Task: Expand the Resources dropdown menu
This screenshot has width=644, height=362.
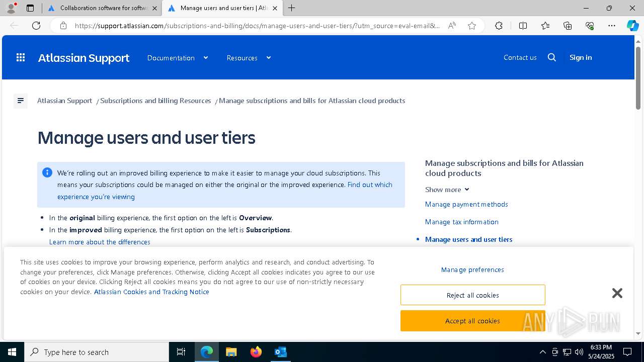Action: click(249, 58)
